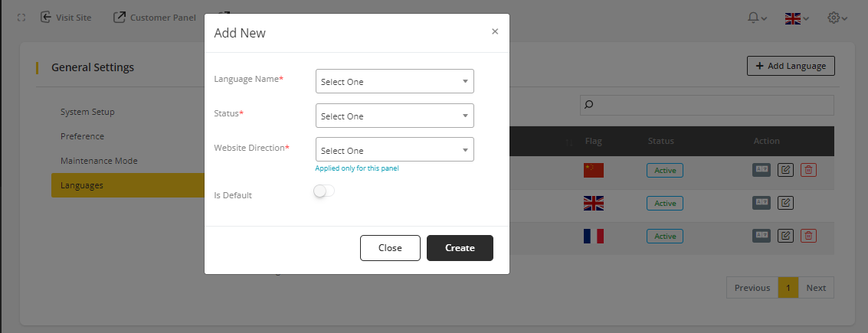Image resolution: width=868 pixels, height=333 pixels.
Task: Click the edit icon for the UK-flag language
Action: click(785, 203)
